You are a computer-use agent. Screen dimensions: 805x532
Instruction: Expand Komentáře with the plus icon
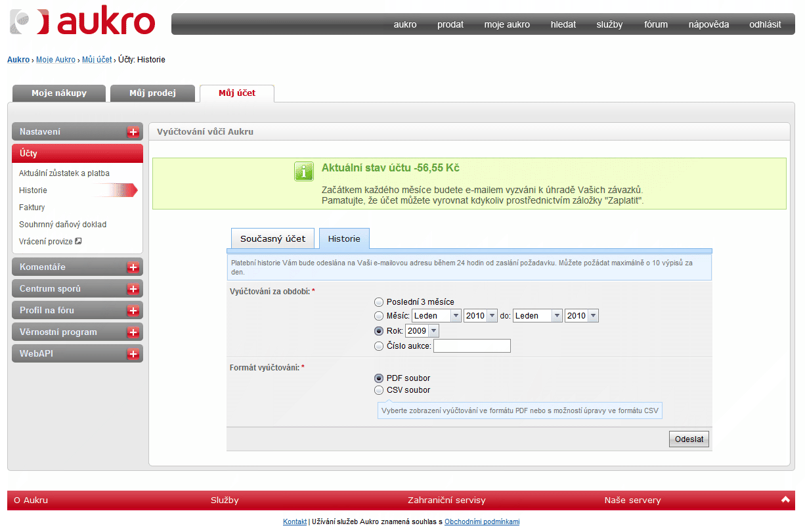[133, 267]
